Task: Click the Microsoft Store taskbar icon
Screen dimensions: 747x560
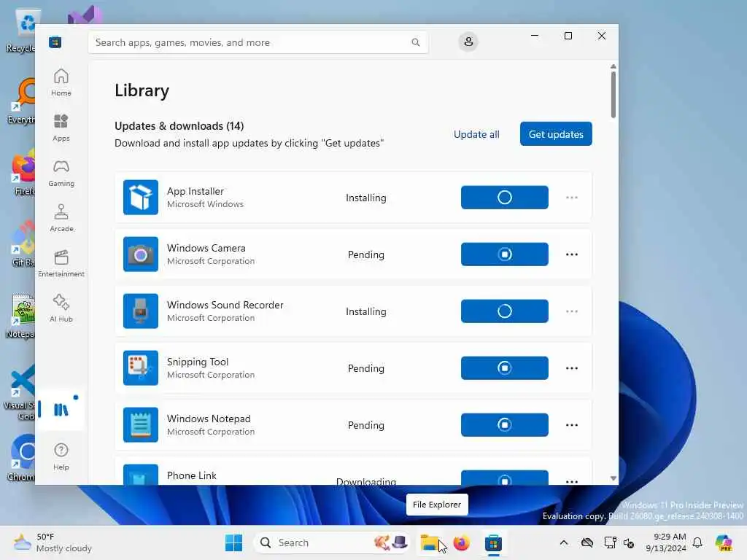Action: (x=493, y=542)
